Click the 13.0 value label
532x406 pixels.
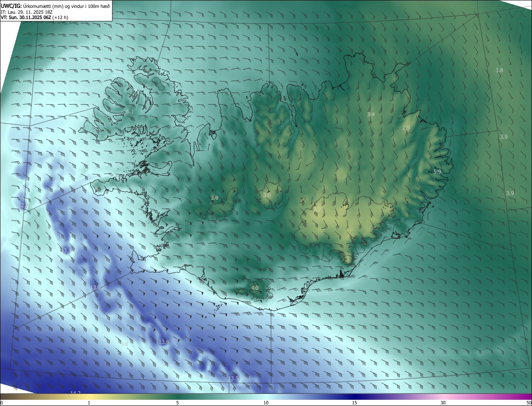click(96, 287)
